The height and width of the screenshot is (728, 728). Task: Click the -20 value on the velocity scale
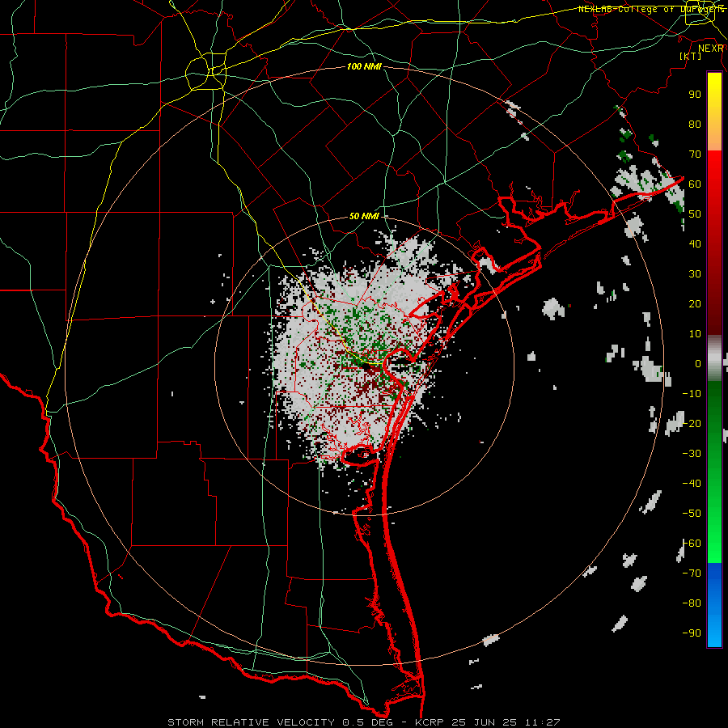(x=692, y=424)
